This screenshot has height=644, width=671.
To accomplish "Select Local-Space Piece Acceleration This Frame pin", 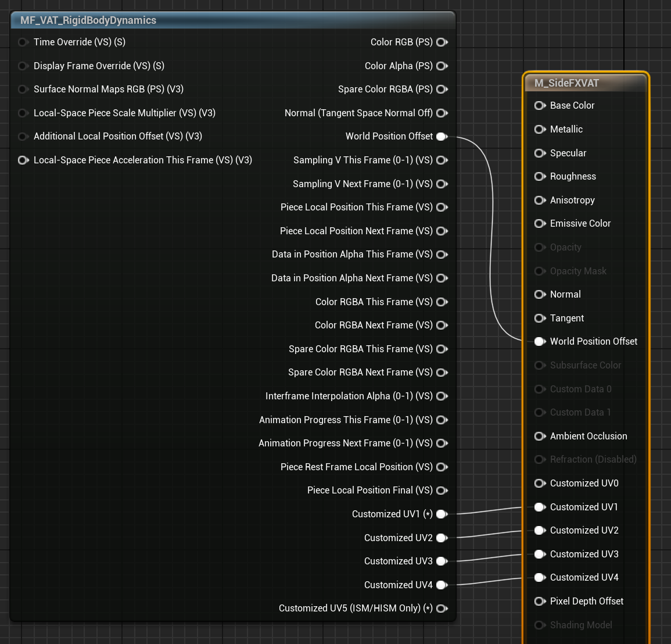I will tap(23, 160).
